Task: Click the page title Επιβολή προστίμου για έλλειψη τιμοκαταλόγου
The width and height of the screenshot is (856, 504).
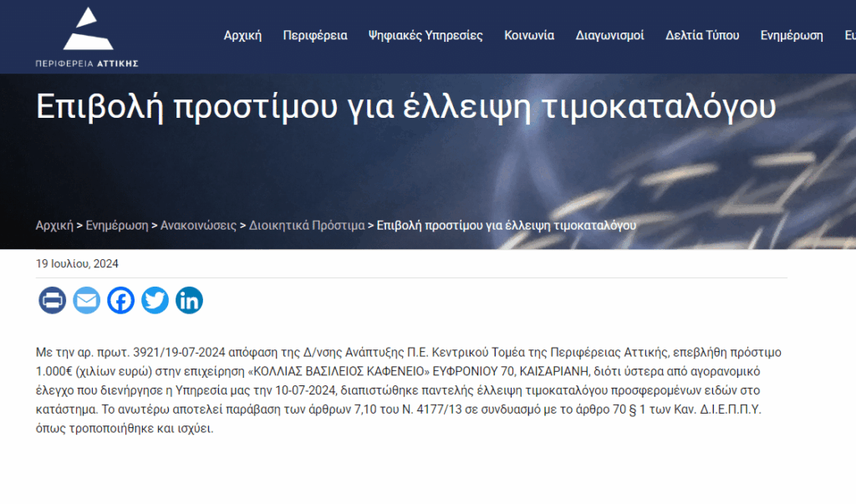Action: [x=405, y=106]
